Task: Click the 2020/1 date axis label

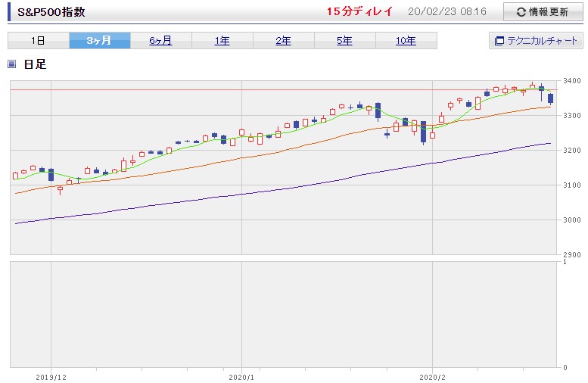Action: click(x=241, y=378)
